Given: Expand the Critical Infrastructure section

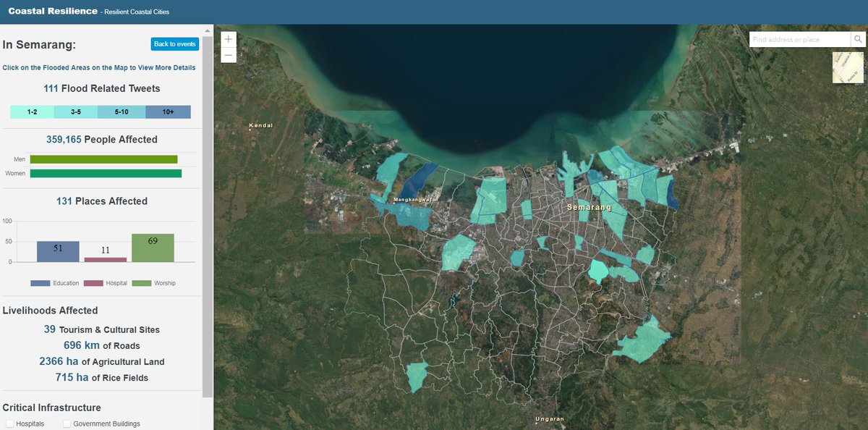Looking at the screenshot, I should click(x=51, y=407).
